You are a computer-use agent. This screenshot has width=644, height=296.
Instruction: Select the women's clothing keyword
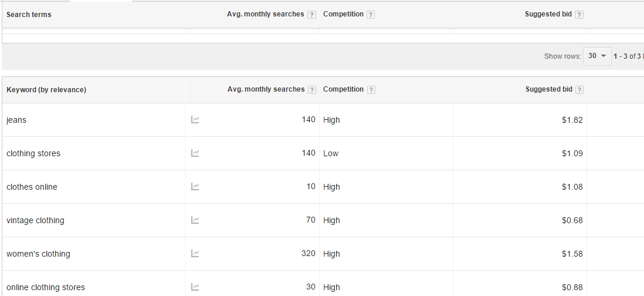[38, 254]
